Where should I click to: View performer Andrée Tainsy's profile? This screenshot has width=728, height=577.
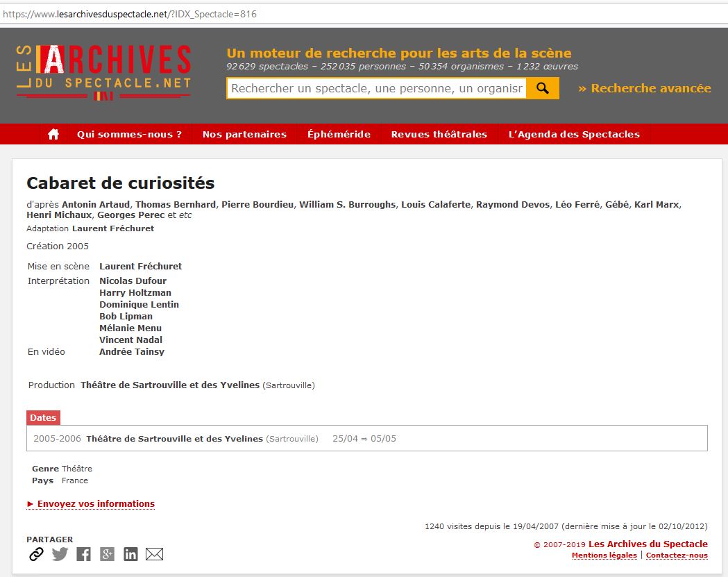[x=132, y=351]
